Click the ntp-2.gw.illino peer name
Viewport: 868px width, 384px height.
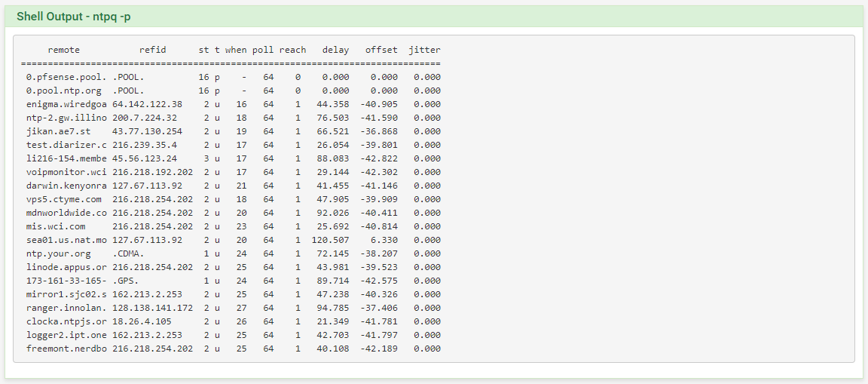66,118
